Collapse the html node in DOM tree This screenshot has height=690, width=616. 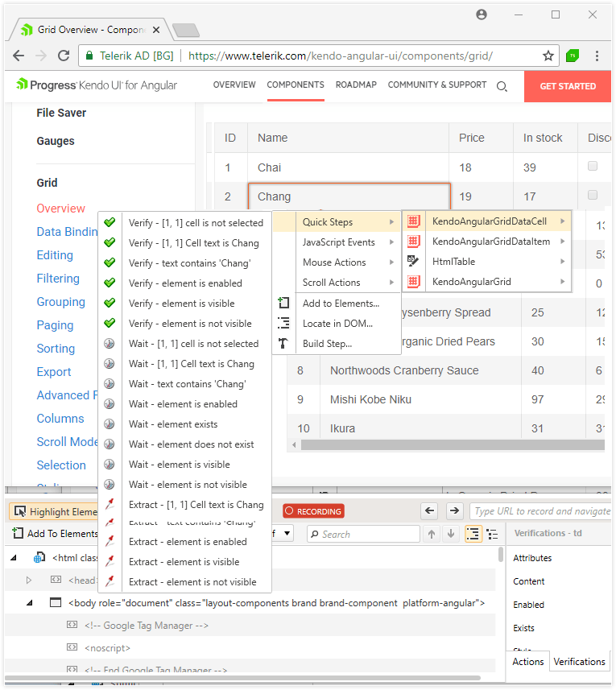click(x=14, y=557)
